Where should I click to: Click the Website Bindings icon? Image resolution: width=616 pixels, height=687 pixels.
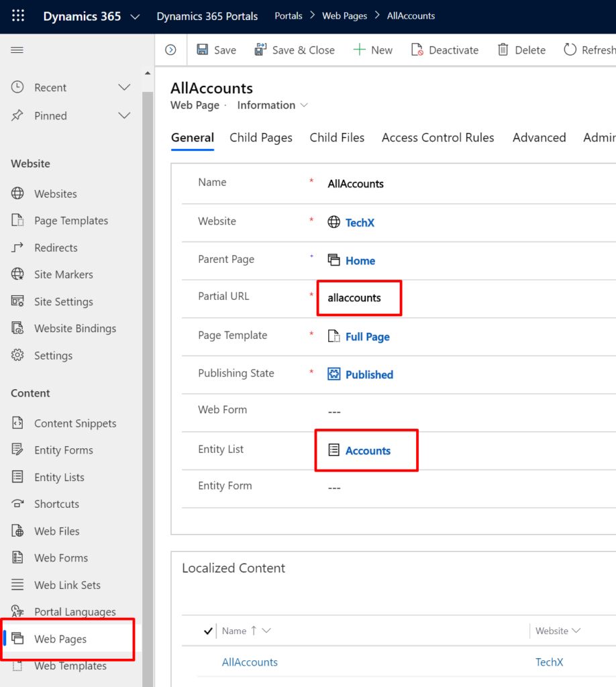pos(17,328)
